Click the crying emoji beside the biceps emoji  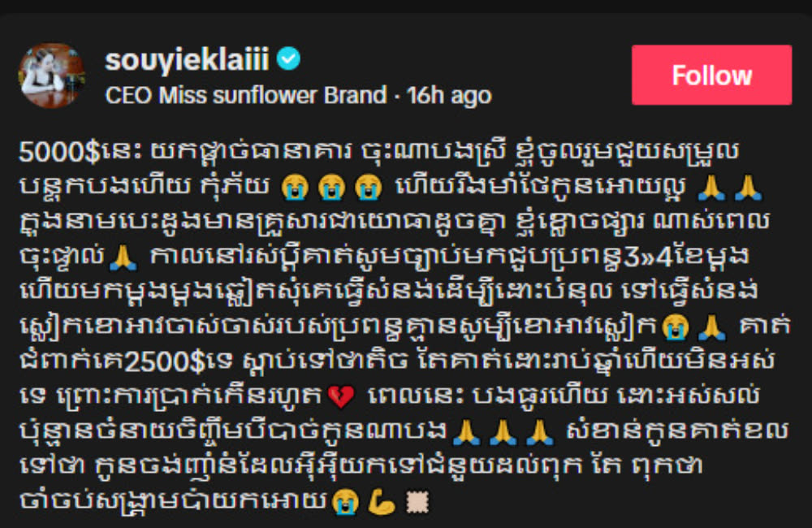pos(345,502)
